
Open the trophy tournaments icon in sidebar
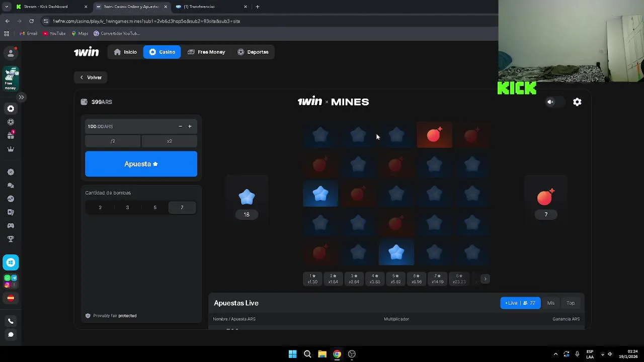(x=11, y=239)
